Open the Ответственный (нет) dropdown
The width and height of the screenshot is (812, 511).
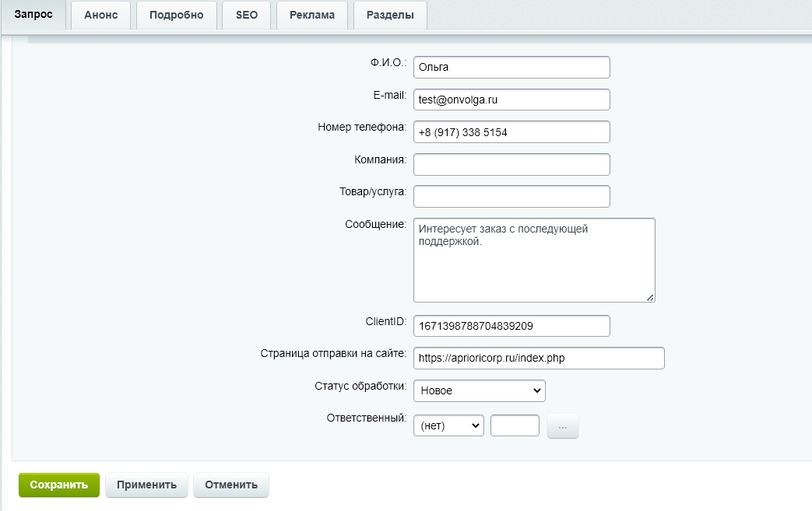point(448,425)
